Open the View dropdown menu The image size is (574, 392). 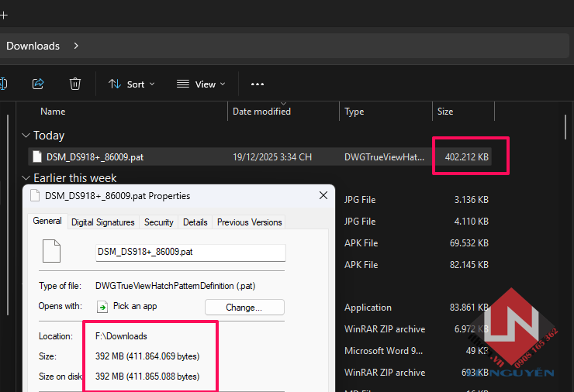point(201,84)
